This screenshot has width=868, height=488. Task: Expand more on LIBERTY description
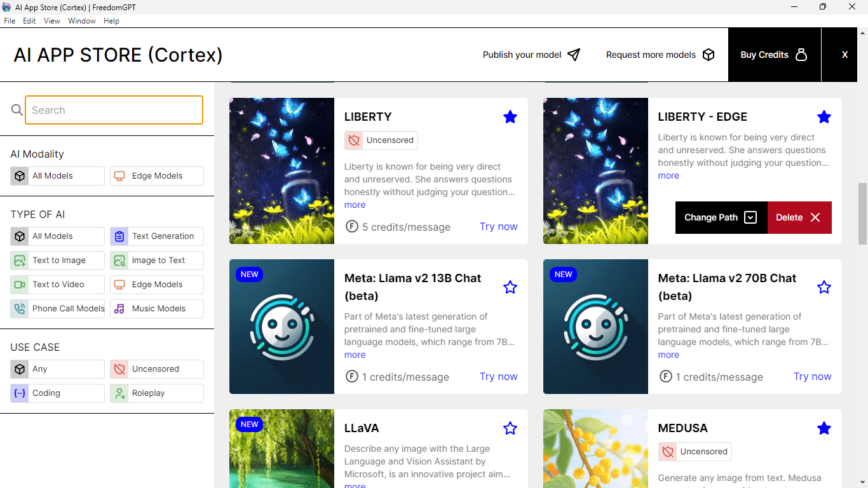[355, 205]
